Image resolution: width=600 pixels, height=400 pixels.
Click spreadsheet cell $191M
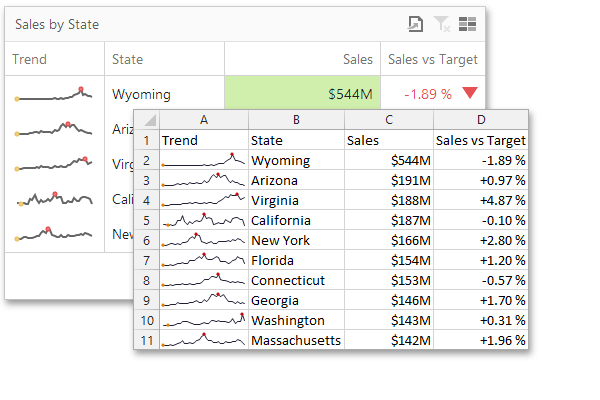pos(389,180)
